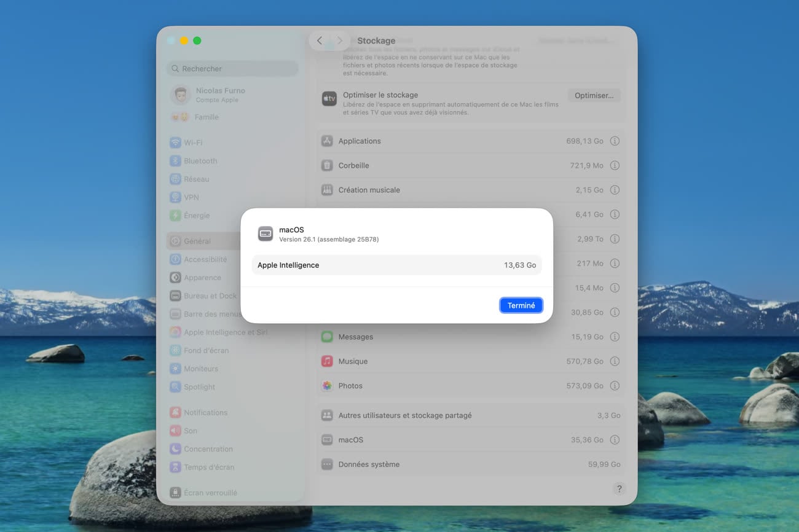Open Spotlight settings in the sidebar

point(199,387)
